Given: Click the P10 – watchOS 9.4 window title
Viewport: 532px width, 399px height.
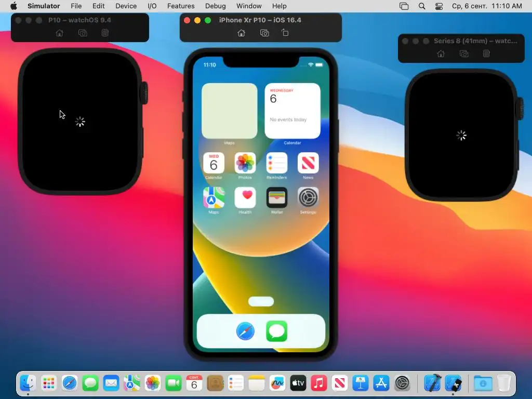Looking at the screenshot, I should 79,20.
